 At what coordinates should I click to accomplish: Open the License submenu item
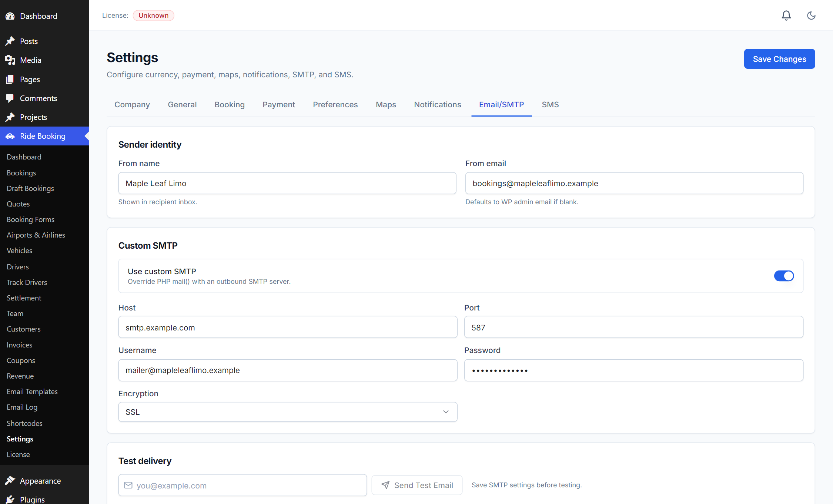point(18,454)
